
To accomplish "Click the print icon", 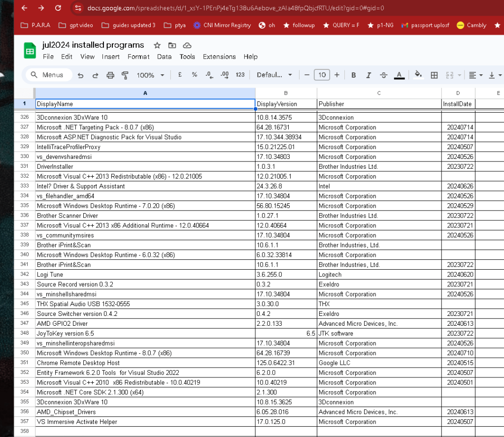I will 110,75.
